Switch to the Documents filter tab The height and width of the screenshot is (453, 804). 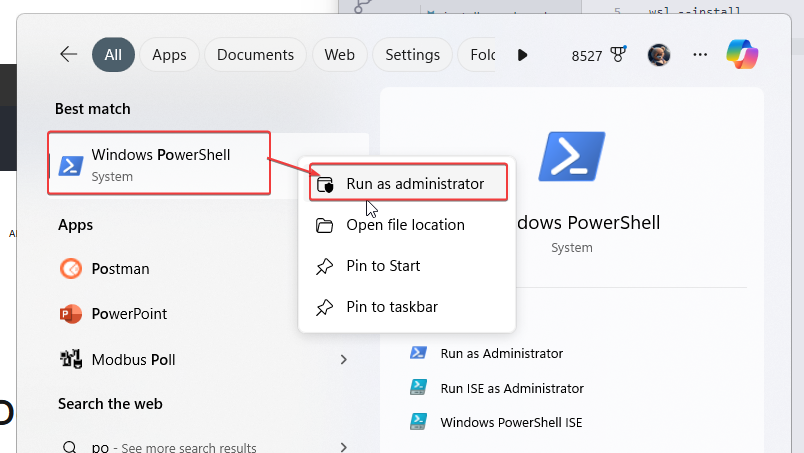click(255, 55)
